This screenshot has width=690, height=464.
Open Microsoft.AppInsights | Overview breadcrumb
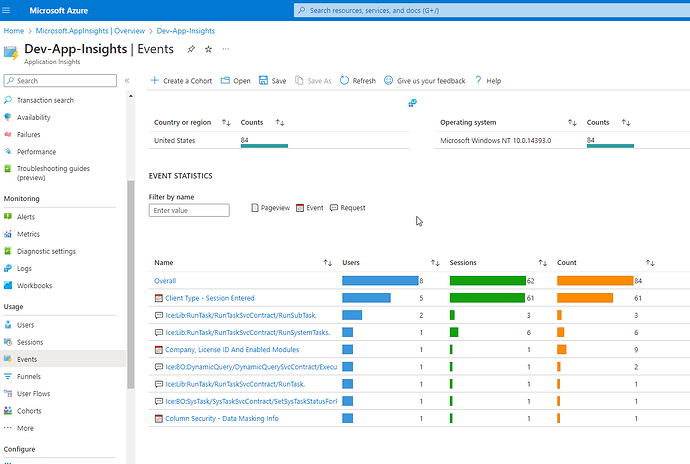[90, 31]
